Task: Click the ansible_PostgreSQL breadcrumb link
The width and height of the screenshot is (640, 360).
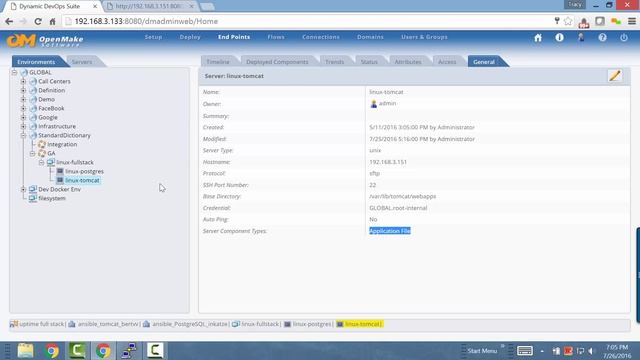Action: [189, 324]
